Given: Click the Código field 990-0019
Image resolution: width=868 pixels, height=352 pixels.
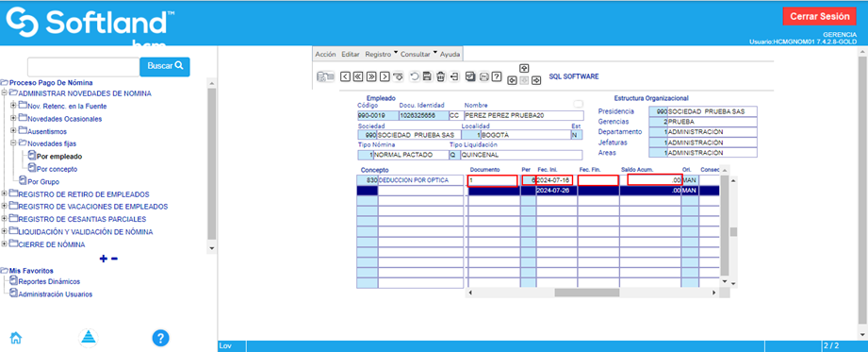Looking at the screenshot, I should tap(378, 116).
